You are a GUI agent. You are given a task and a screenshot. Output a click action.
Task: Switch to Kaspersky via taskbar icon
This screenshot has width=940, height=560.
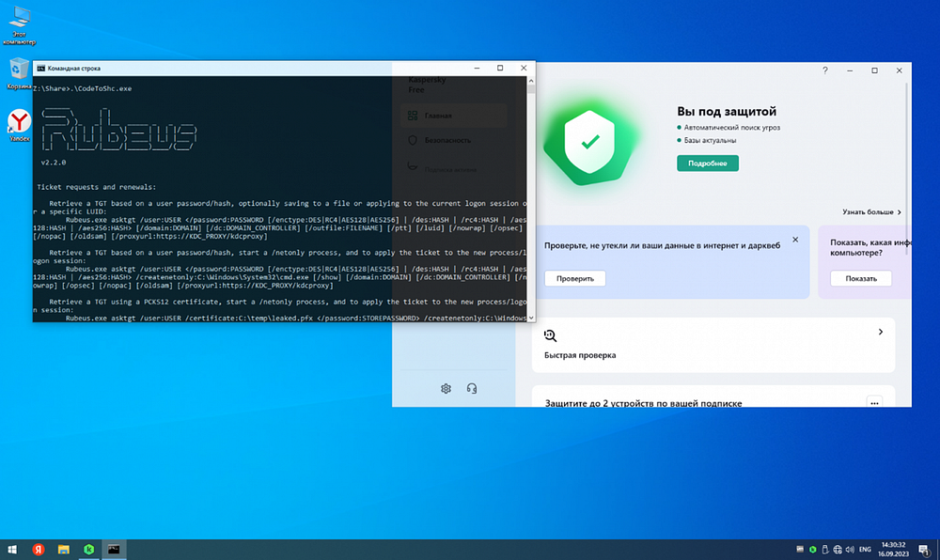88,550
